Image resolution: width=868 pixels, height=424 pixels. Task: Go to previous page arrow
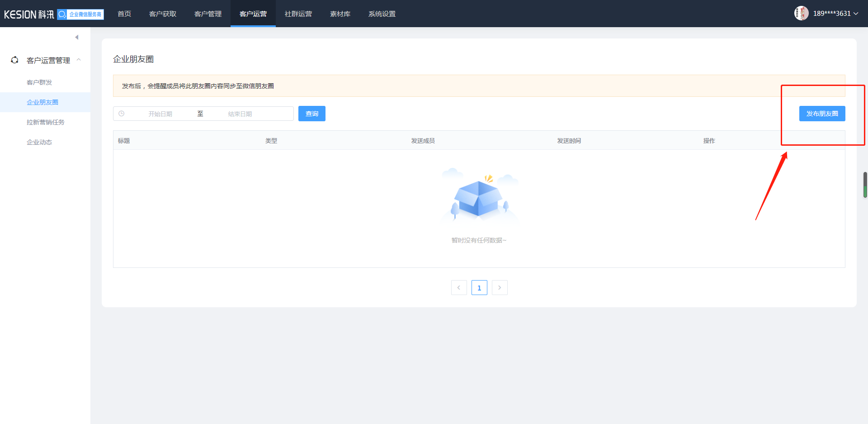pos(459,288)
